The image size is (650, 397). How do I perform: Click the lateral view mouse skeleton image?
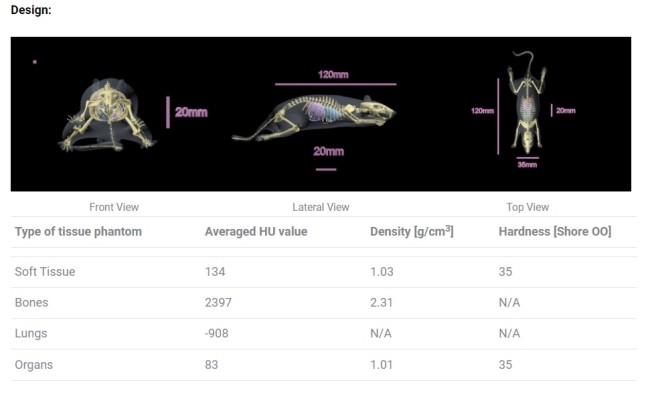tap(314, 118)
